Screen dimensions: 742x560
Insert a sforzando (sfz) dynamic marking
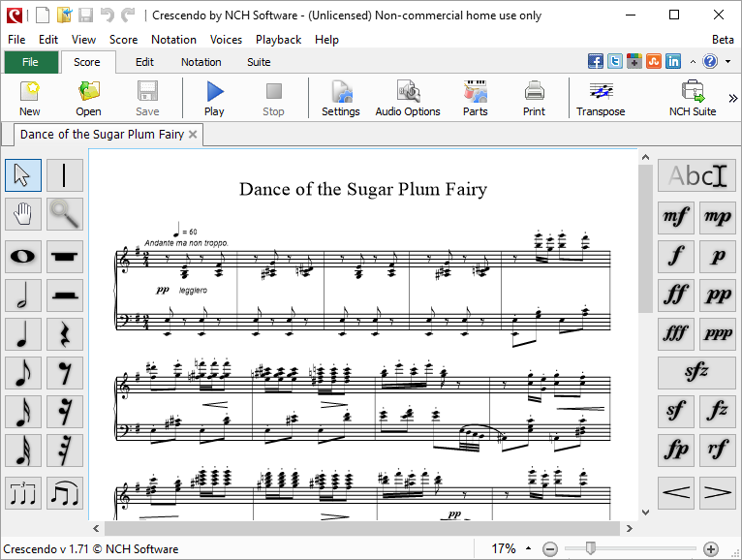[x=696, y=373]
